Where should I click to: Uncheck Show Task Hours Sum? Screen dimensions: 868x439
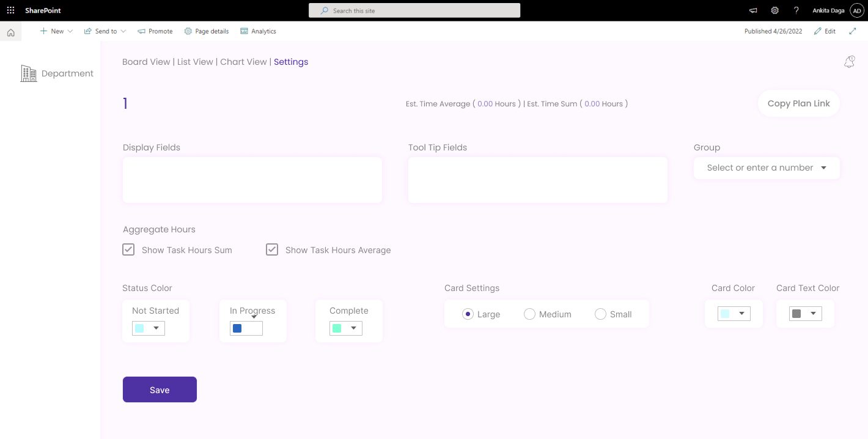[128, 249]
